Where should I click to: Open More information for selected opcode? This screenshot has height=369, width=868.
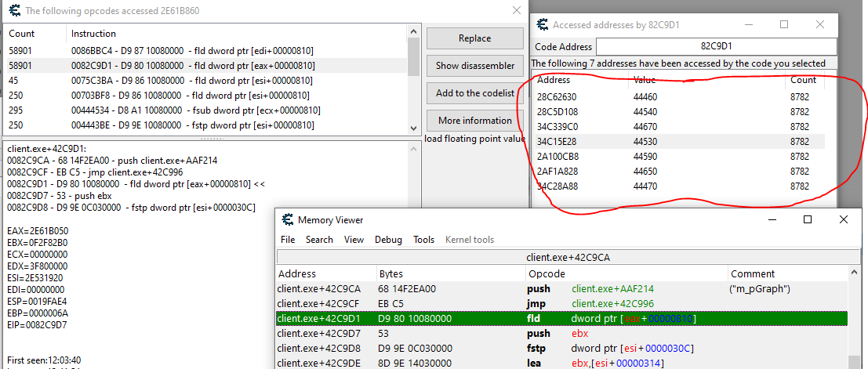click(x=474, y=121)
